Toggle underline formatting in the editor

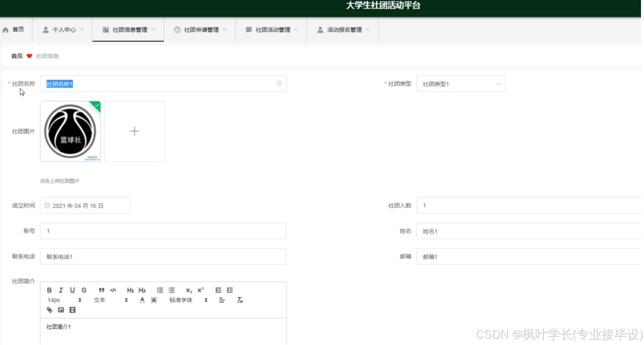[x=72, y=290]
